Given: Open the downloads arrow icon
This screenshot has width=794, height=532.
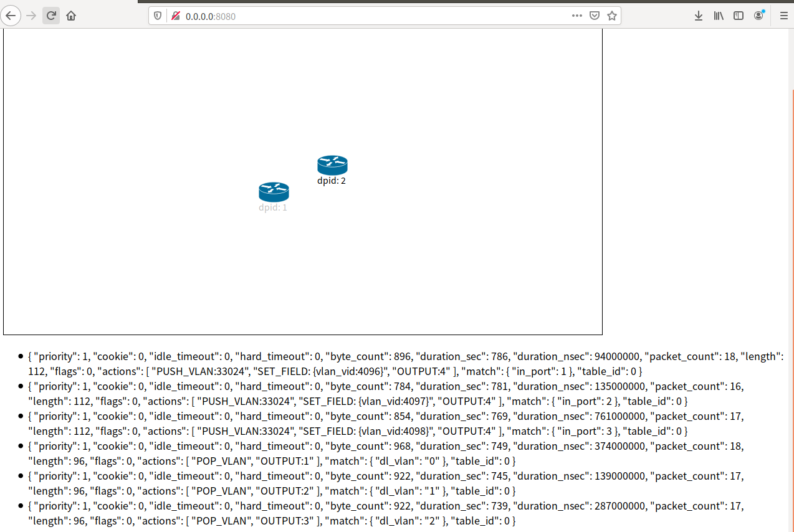Looking at the screenshot, I should (699, 16).
